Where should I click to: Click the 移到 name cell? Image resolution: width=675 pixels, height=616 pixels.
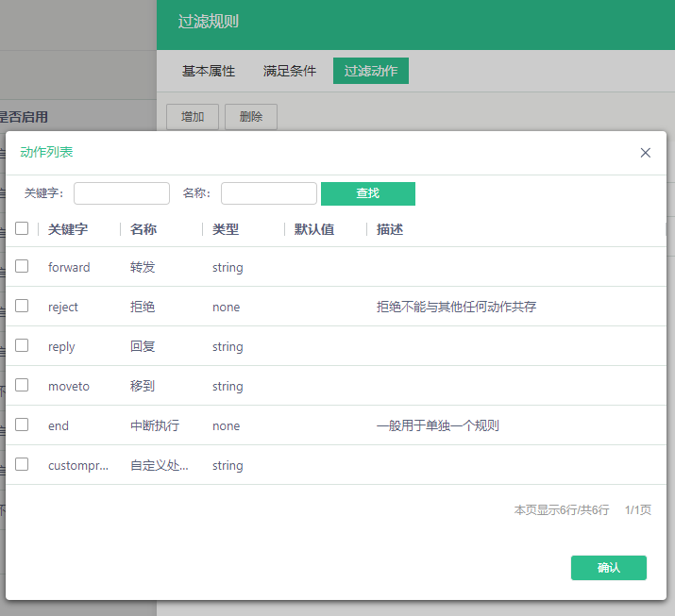click(143, 386)
